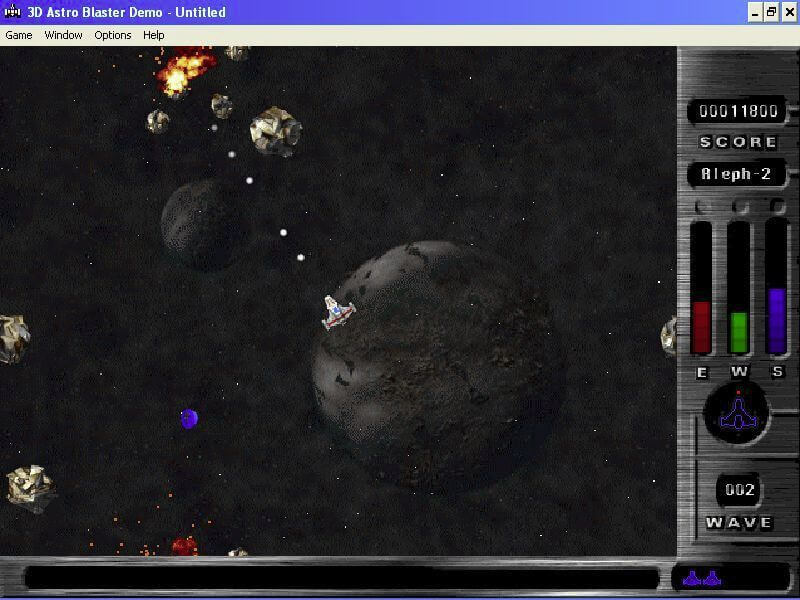Click the Astro Blaster title bar app icon
The height and width of the screenshot is (600, 800).
point(12,11)
